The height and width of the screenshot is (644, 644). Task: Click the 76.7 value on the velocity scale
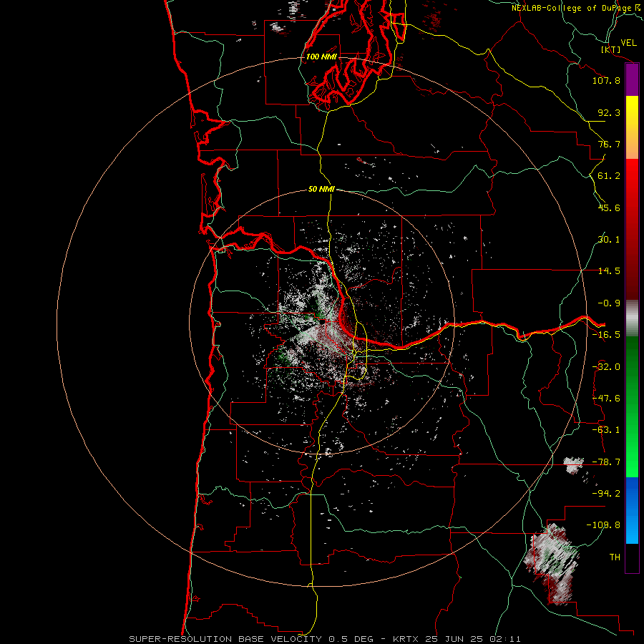pyautogui.click(x=609, y=144)
